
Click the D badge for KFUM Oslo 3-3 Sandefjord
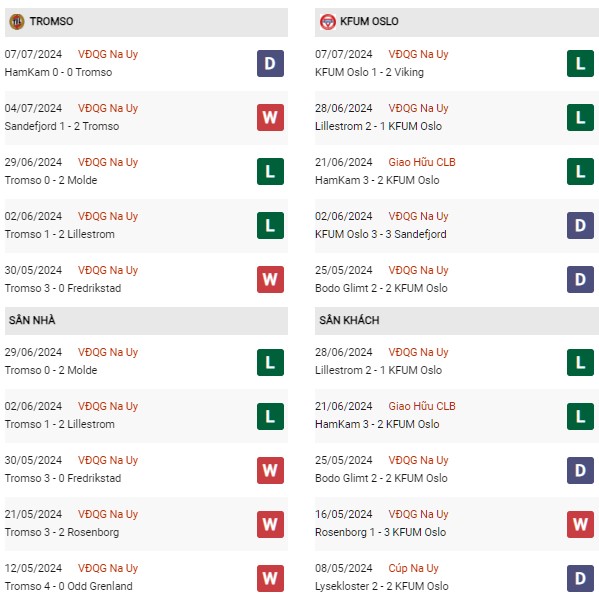[x=580, y=225]
